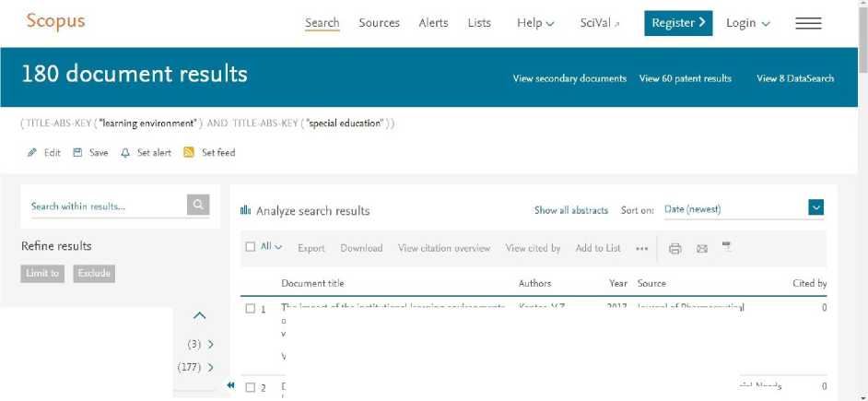Email results using the envelope icon
Screen dimensions: 868x401
tap(701, 248)
